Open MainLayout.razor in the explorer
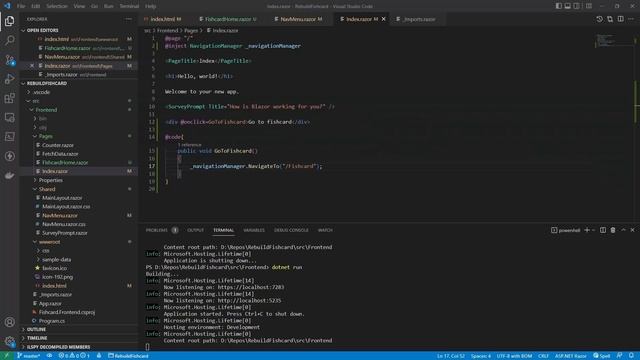The image size is (640, 360). click(62, 198)
